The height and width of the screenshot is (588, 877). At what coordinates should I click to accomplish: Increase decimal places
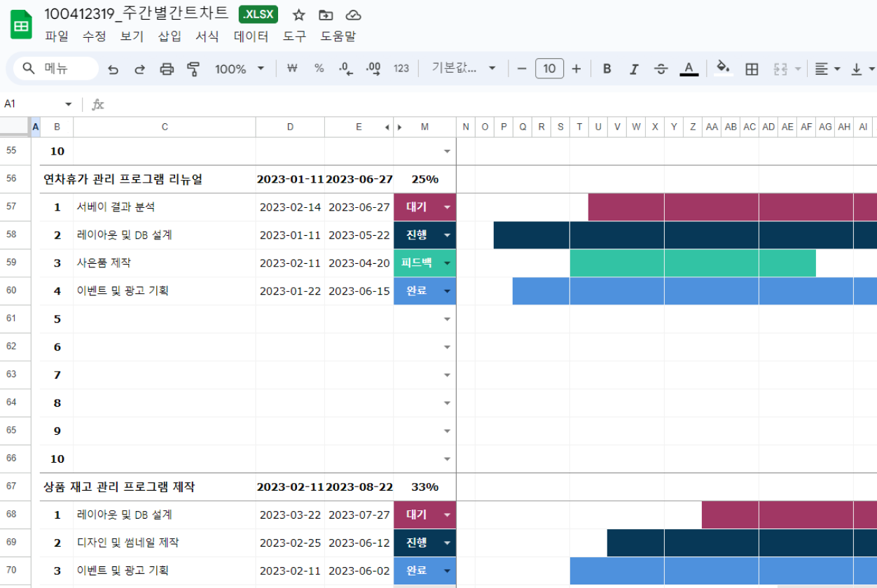(x=373, y=69)
